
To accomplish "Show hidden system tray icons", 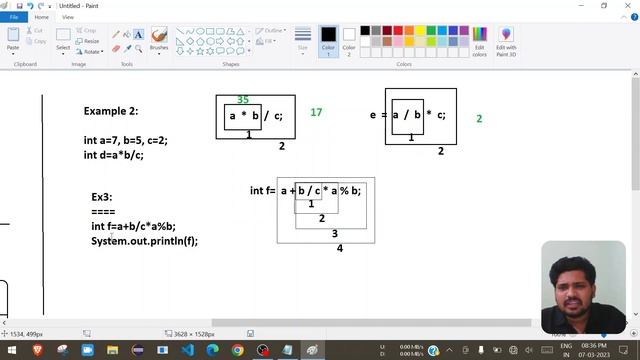I will tap(449, 350).
